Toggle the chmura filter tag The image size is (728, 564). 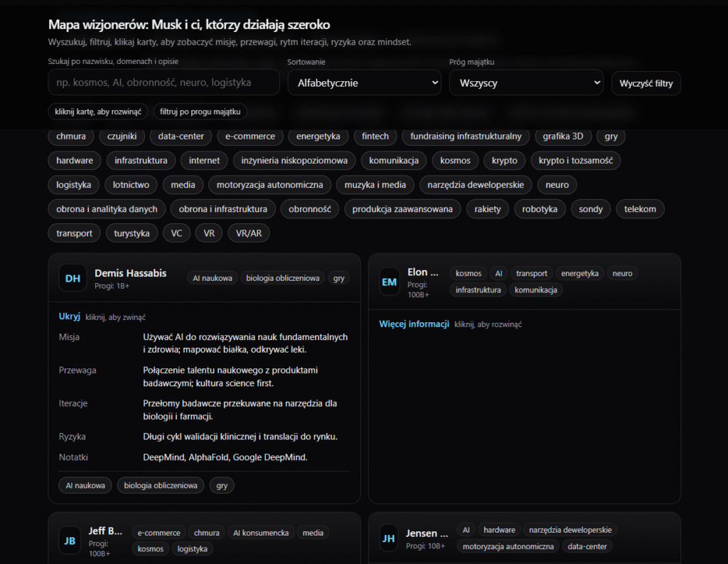(x=71, y=136)
